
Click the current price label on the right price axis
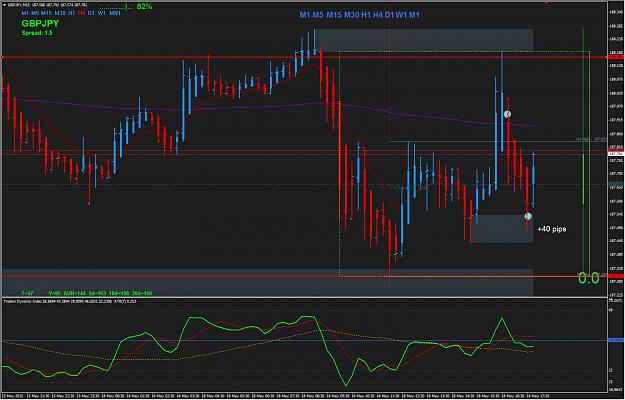[x=616, y=153]
